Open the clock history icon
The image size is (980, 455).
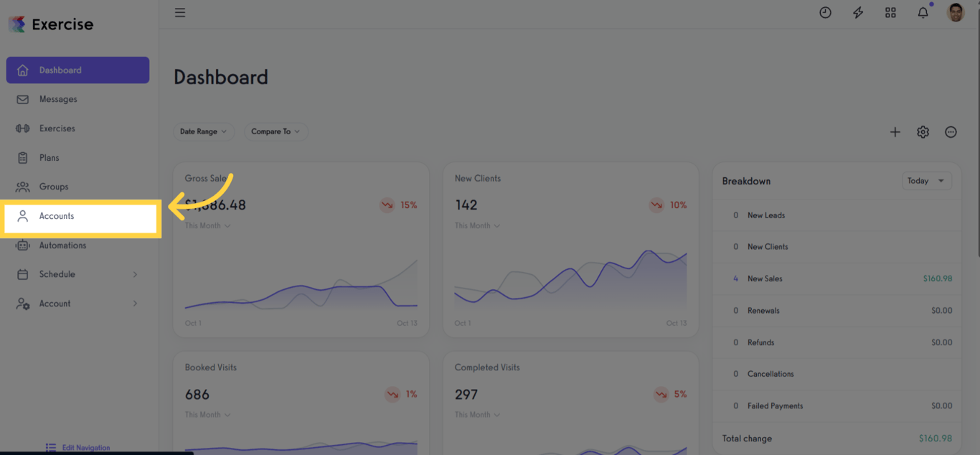[825, 13]
